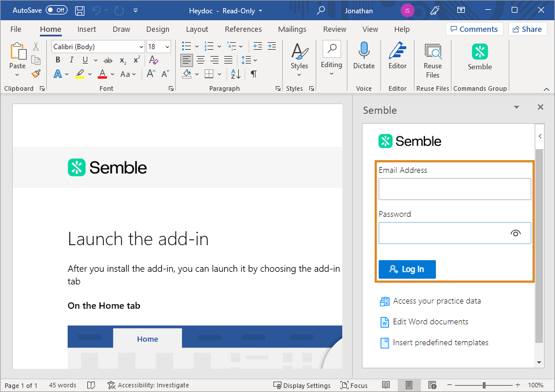Toggle Underline formatting
555x392 pixels.
click(85, 60)
